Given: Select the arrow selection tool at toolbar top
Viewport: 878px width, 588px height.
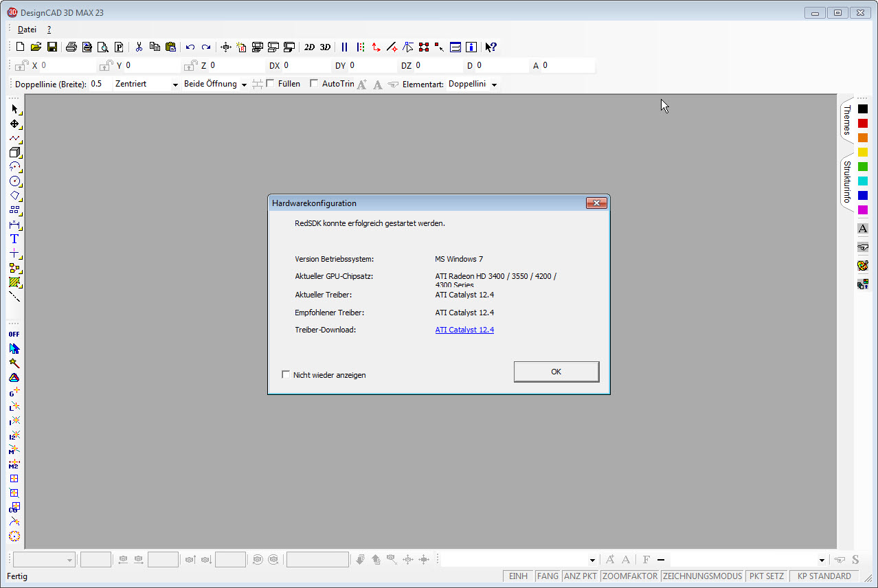Looking at the screenshot, I should [14, 109].
